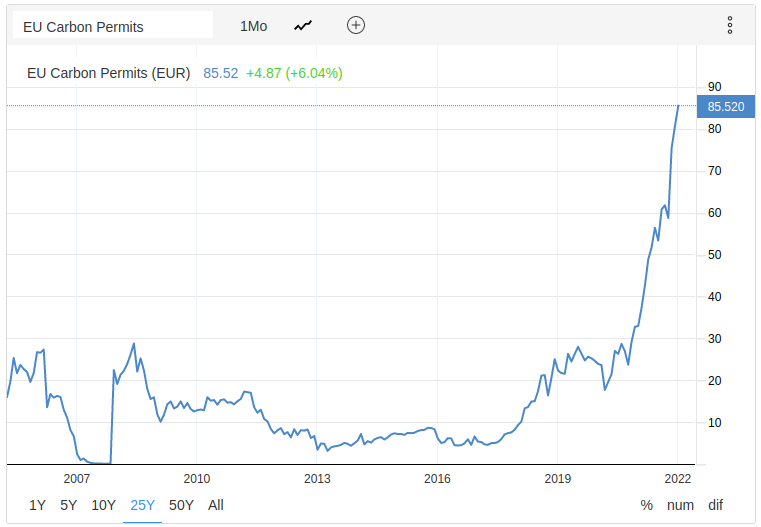The image size is (761, 527).
Task: Toggle percent scale mode
Action: 646,505
